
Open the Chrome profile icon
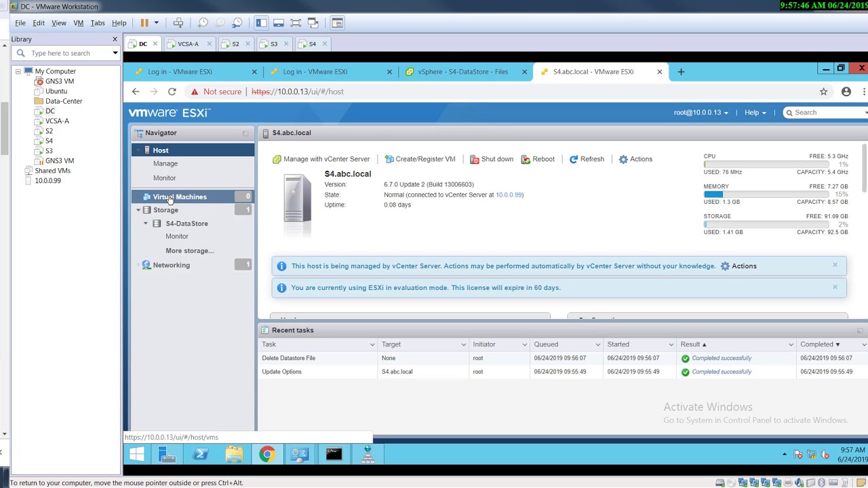(x=846, y=91)
